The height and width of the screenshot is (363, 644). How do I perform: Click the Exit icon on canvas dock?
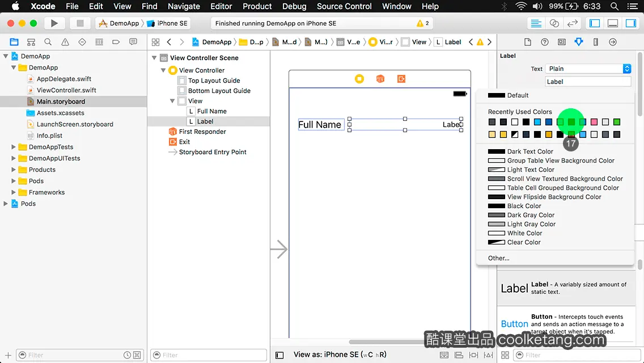(x=401, y=78)
